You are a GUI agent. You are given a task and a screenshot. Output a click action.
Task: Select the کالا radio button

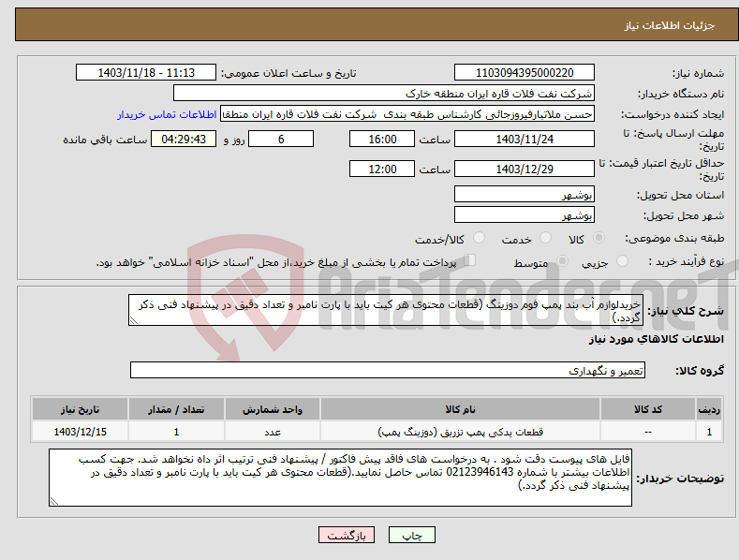click(x=599, y=238)
